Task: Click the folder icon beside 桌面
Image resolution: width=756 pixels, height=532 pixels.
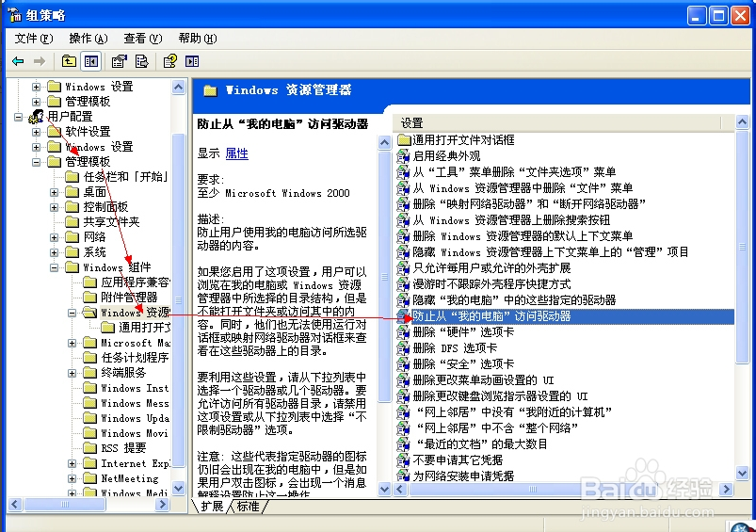Action: pyautogui.click(x=72, y=192)
